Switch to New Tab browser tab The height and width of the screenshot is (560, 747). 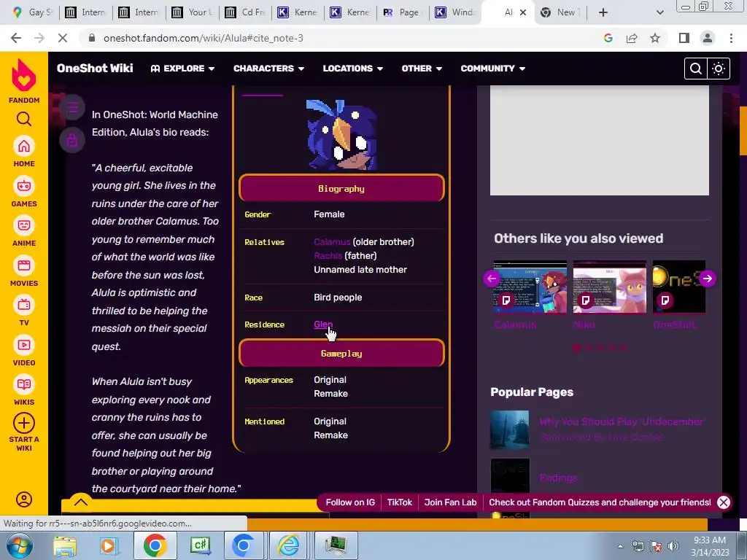pos(560,12)
